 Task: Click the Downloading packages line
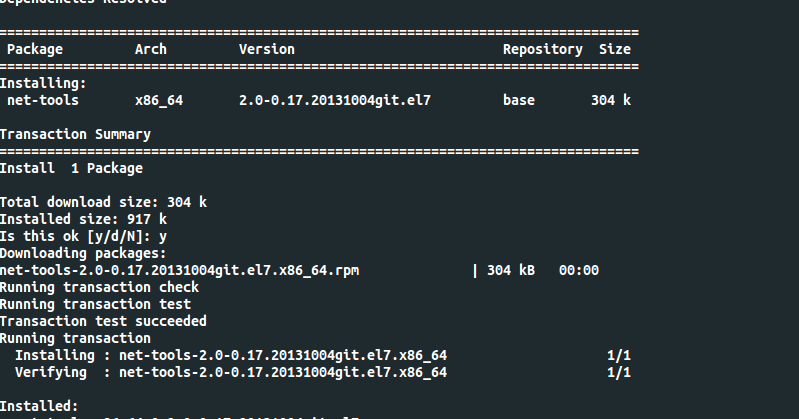84,253
